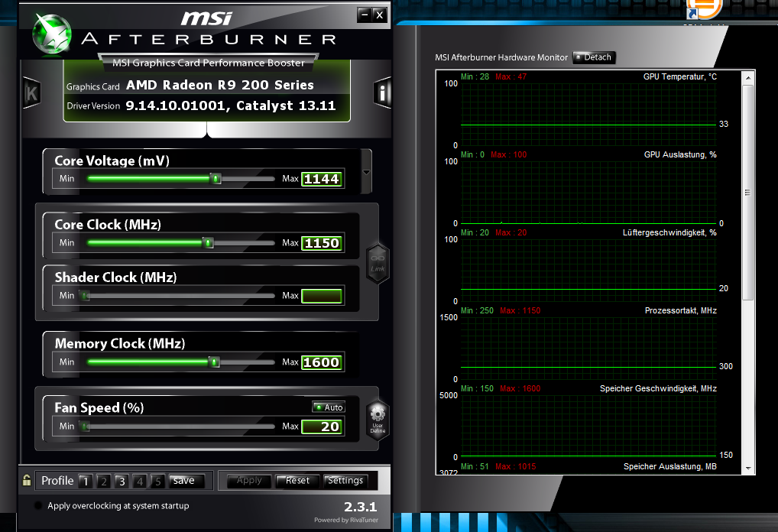
Task: Enable Apply overclocking at system startup
Action: pos(37,506)
